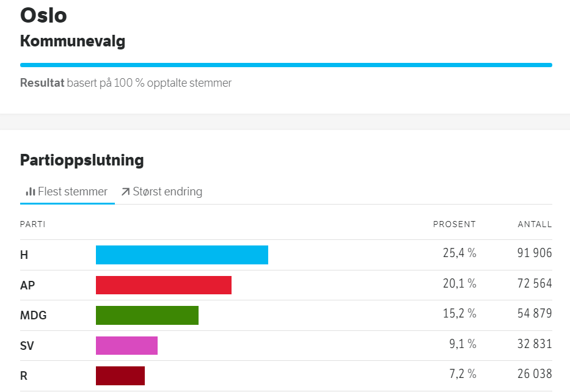Click the diagonal arrow icon beside Størst endring
Image resolution: width=570 pixels, height=392 pixels.
pyautogui.click(x=125, y=192)
